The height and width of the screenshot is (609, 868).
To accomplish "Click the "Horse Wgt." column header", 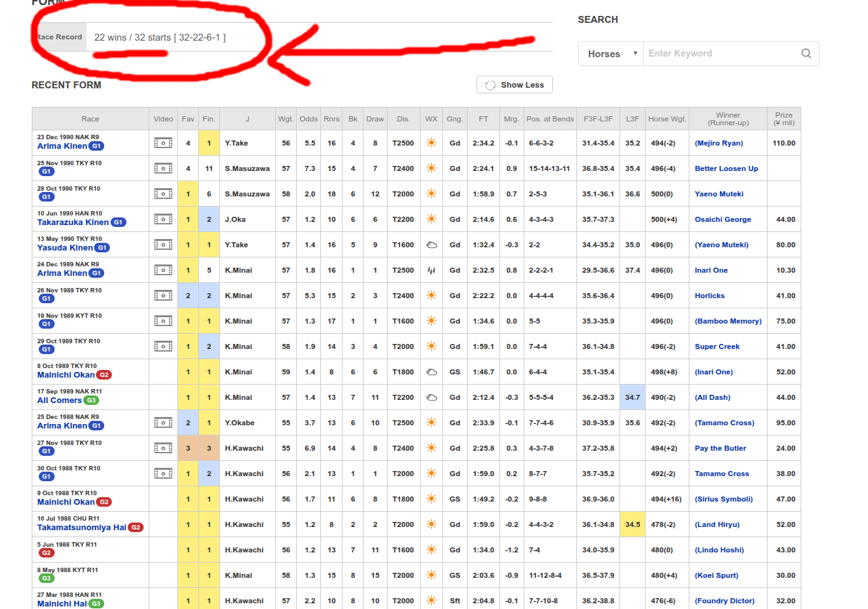I will (667, 119).
